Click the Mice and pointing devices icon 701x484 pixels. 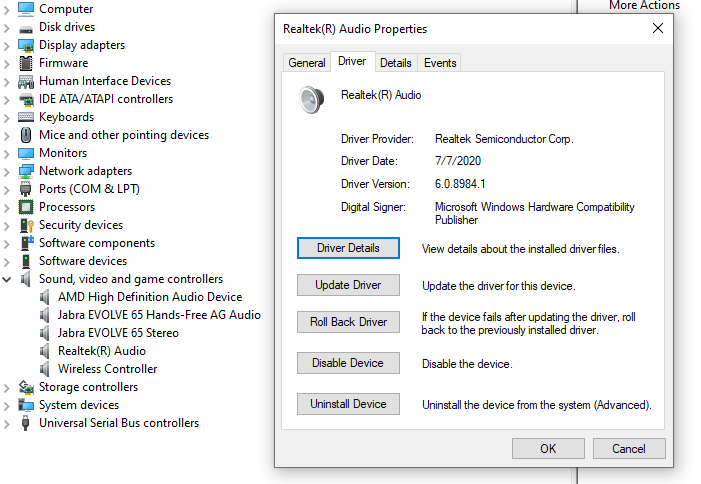coord(26,135)
